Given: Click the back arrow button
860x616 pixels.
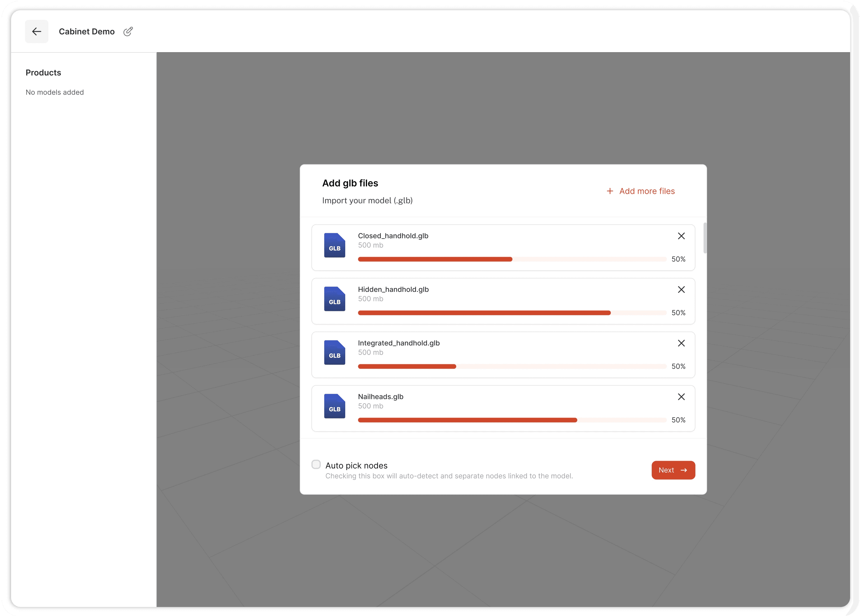Looking at the screenshot, I should 36,31.
